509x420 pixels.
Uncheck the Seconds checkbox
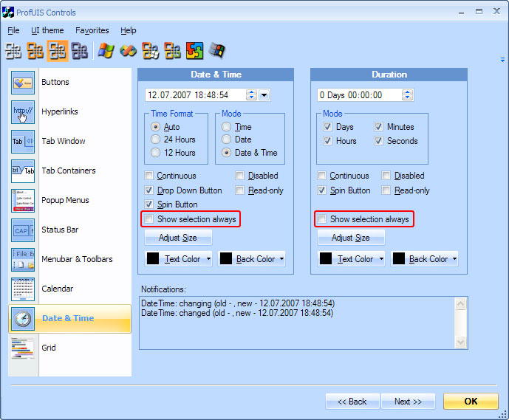378,141
